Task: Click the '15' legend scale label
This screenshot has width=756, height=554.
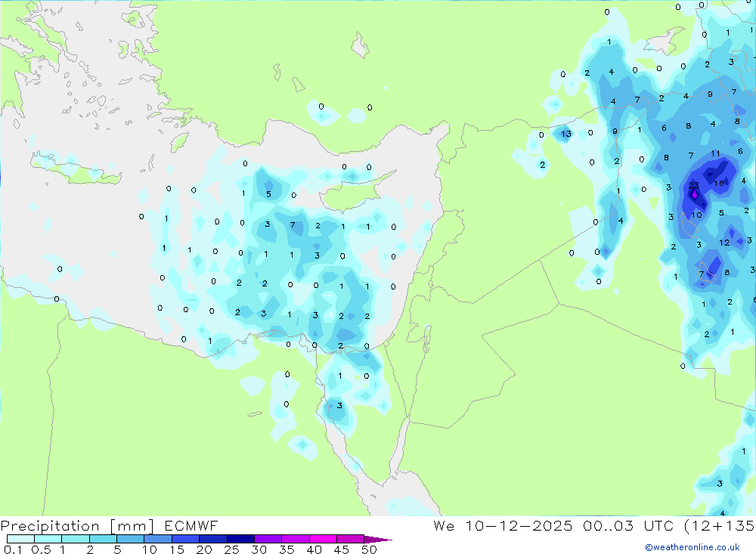Action: point(176,549)
